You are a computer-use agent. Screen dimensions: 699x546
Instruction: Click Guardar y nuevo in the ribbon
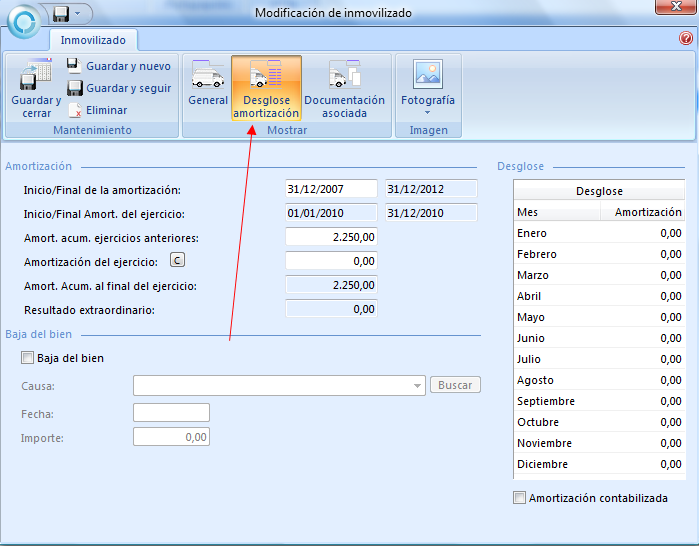pyautogui.click(x=118, y=66)
